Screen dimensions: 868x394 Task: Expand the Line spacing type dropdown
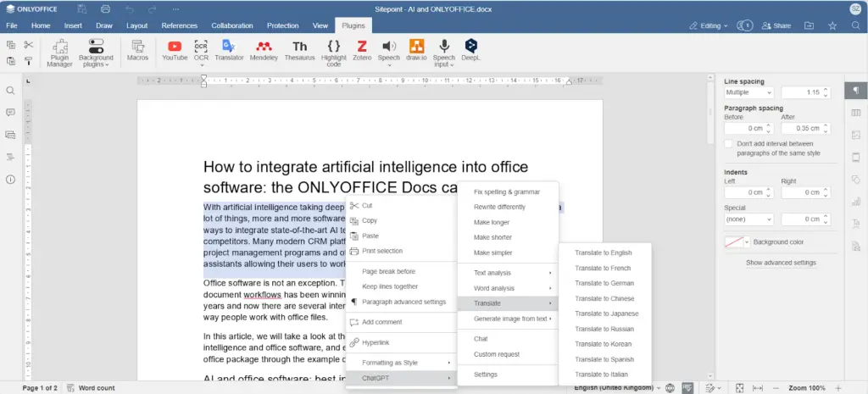748,92
